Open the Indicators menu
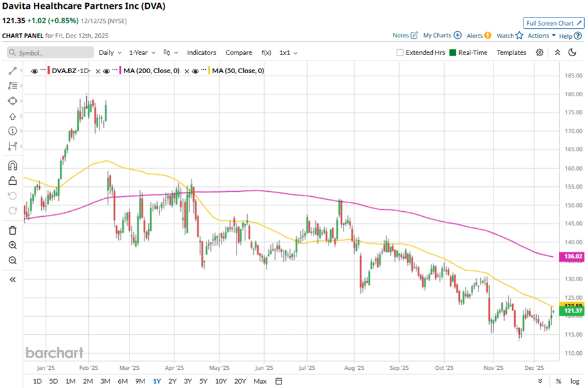Image resolution: width=588 pixels, height=388 pixels. coord(201,53)
